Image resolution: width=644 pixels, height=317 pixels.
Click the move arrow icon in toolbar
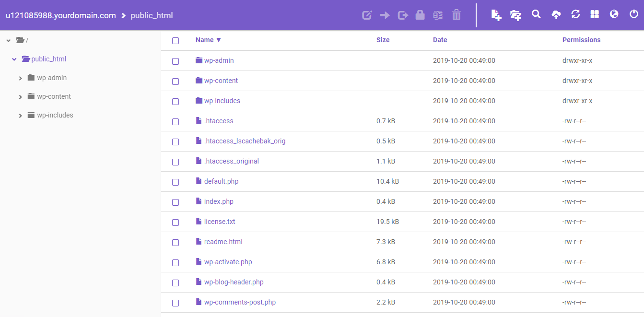(x=385, y=15)
